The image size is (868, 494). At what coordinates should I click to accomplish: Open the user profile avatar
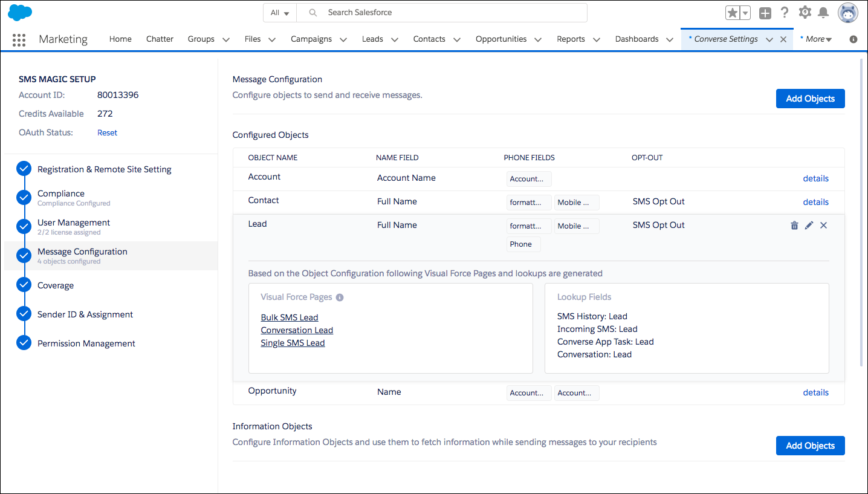tap(848, 13)
